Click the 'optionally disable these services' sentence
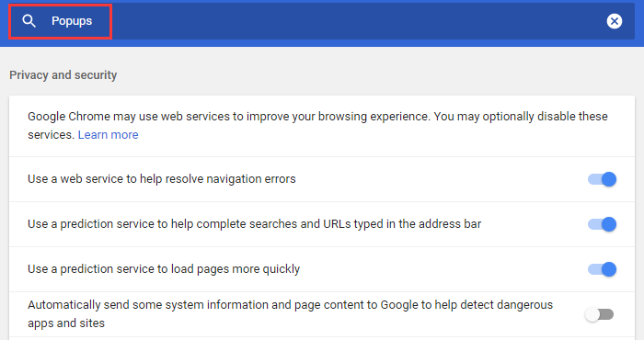The image size is (644, 340). tap(521, 117)
